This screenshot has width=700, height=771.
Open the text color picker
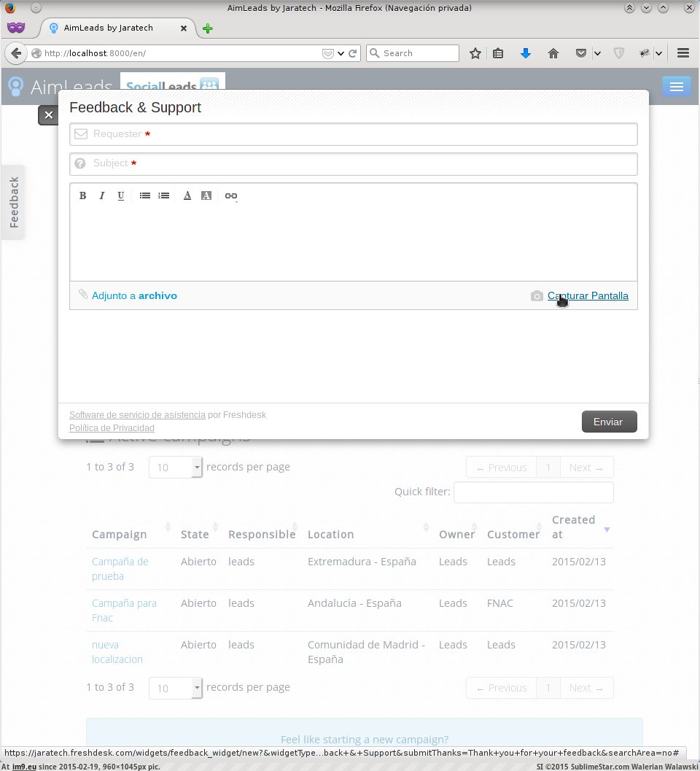click(187, 195)
